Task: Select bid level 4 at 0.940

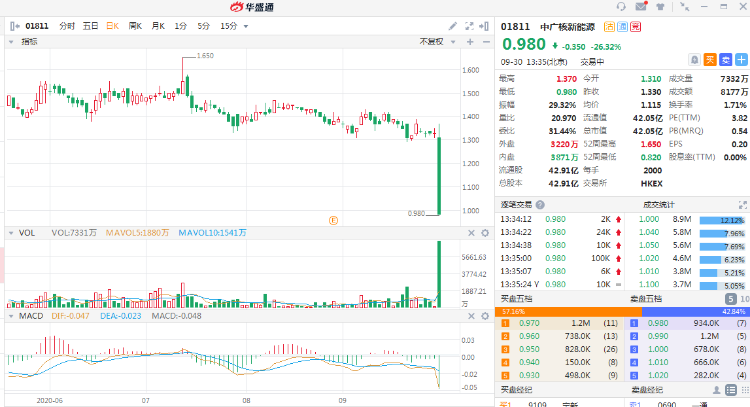Action: tap(560, 363)
